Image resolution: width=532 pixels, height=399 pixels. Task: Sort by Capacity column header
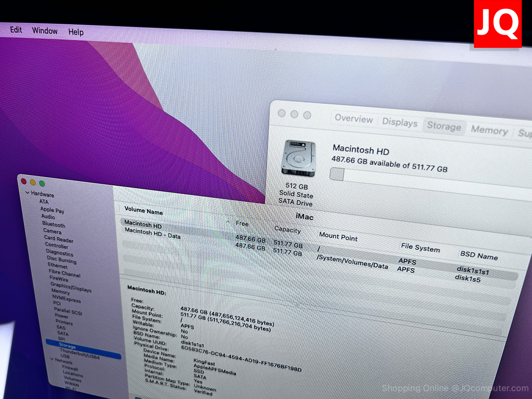click(287, 229)
